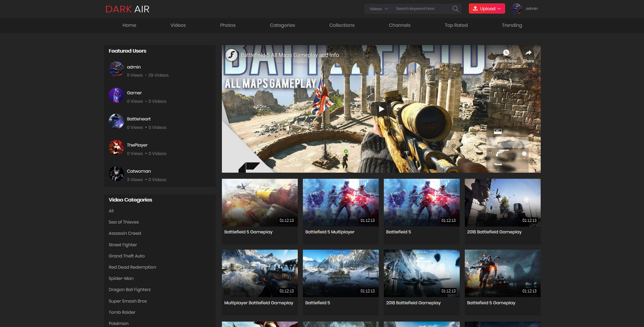Open the Photos menu item

[228, 25]
